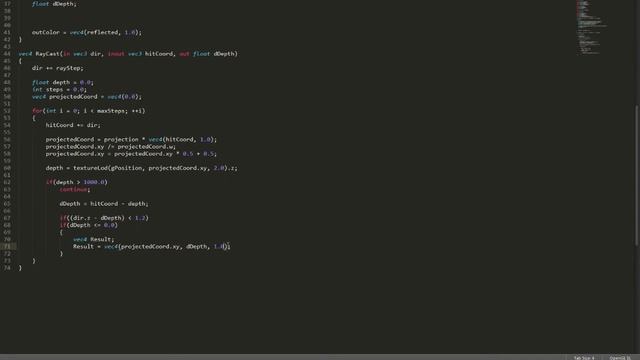Open the Tab Size status bar setting

584,358
